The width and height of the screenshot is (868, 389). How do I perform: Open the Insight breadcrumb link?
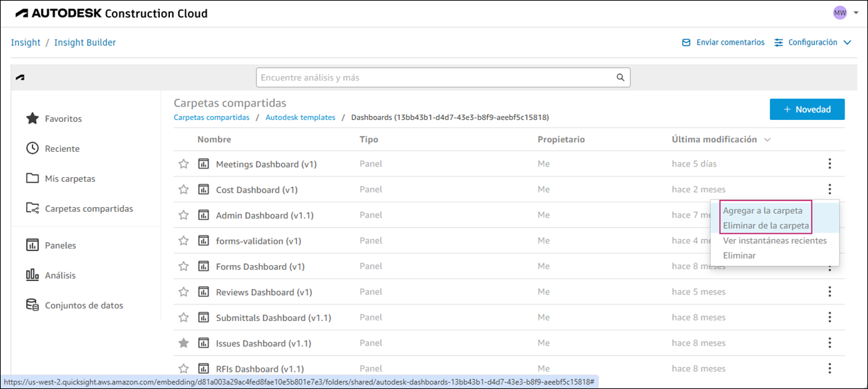[25, 43]
